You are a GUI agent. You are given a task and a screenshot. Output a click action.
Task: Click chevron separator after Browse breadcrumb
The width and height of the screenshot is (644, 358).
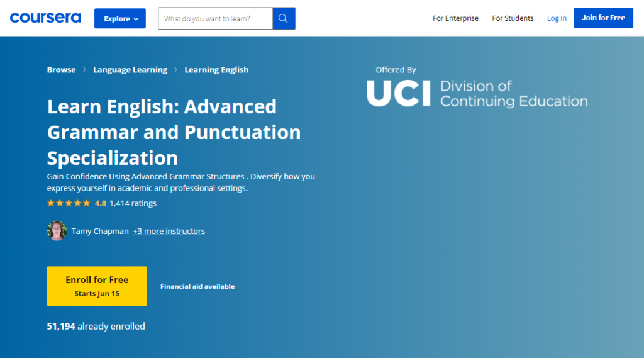tap(84, 70)
